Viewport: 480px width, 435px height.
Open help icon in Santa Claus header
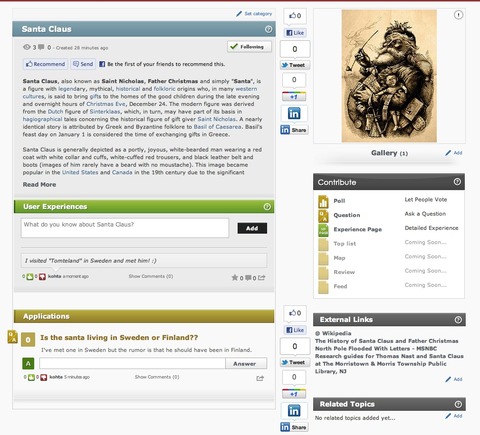268,29
